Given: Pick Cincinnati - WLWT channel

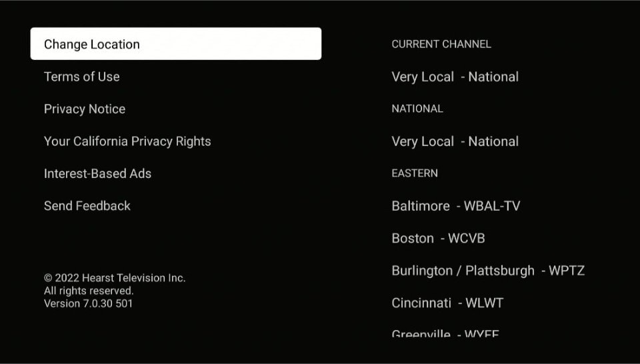Looking at the screenshot, I should (x=447, y=303).
